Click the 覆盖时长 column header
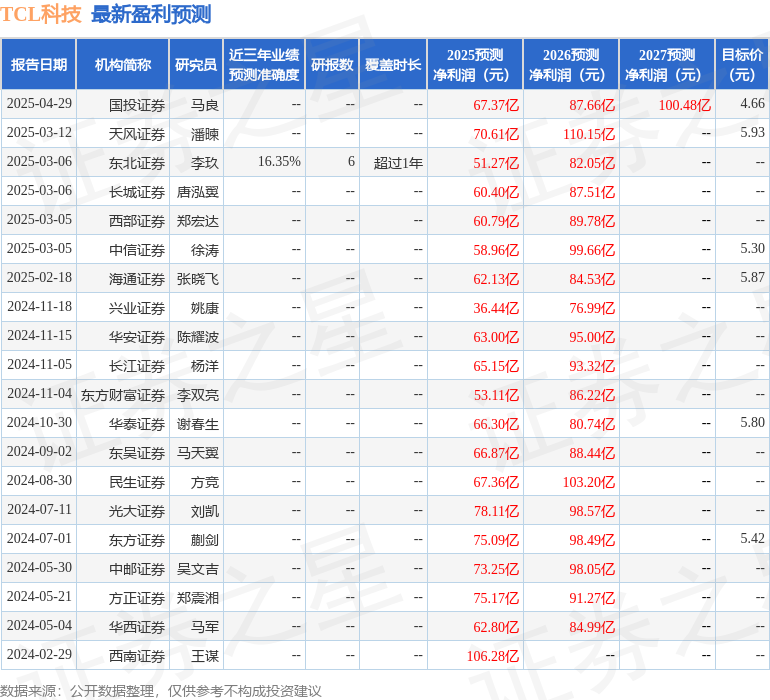Viewport: 770px width, 700px height. coord(393,64)
